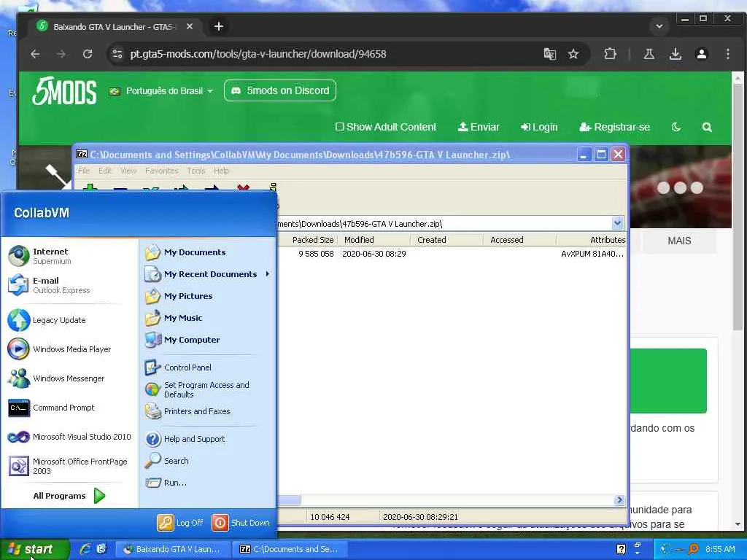Click the Shut Down button
747x560 pixels.
click(241, 523)
